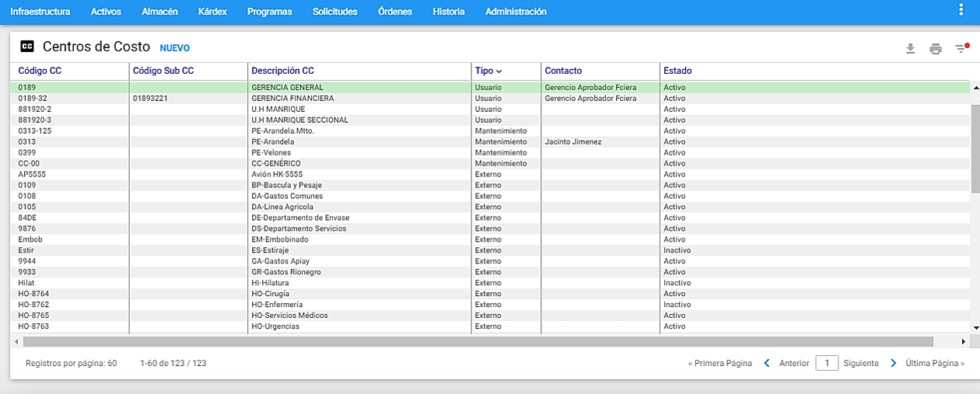Click the Centros de Costo CC icon

[27, 47]
